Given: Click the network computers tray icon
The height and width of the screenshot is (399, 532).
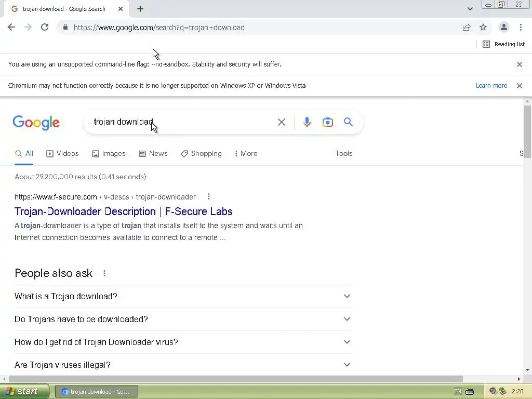Looking at the screenshot, I should pos(502,391).
